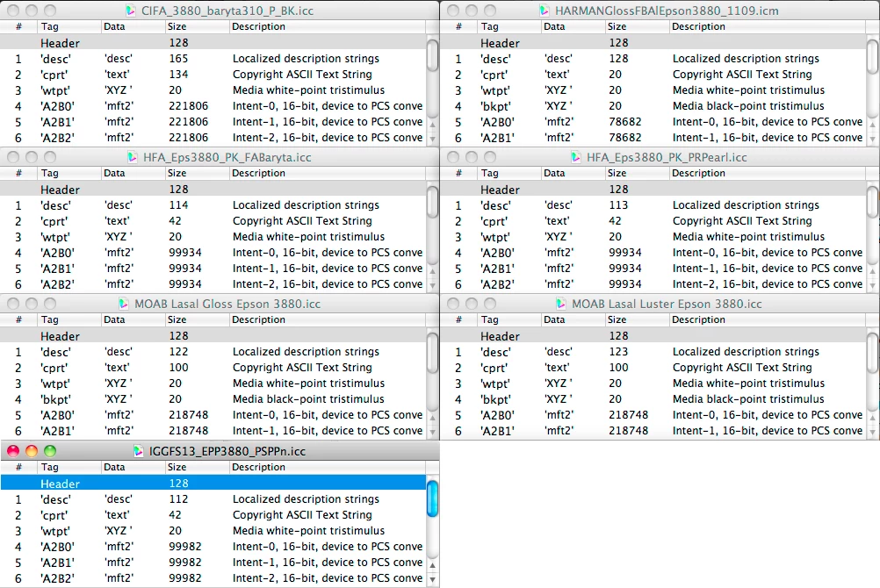Click the HFA_Eps3880_PK_FABaryta.icc title icon

pyautogui.click(x=133, y=157)
